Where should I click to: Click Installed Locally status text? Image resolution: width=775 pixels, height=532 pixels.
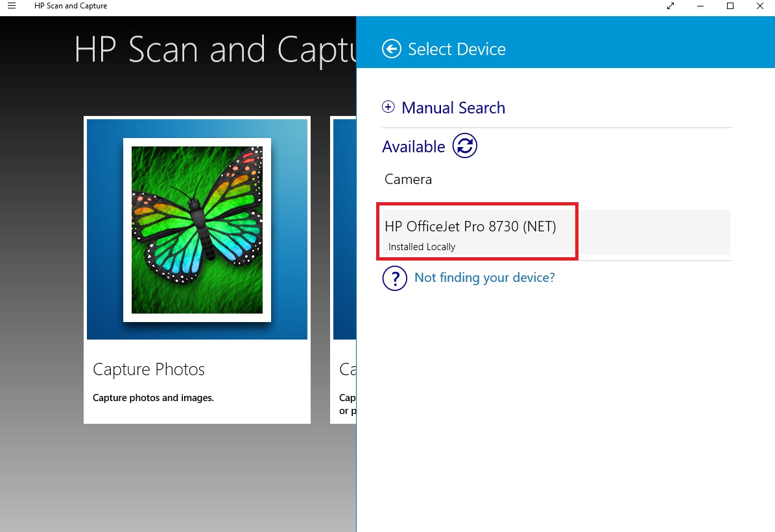tap(422, 247)
